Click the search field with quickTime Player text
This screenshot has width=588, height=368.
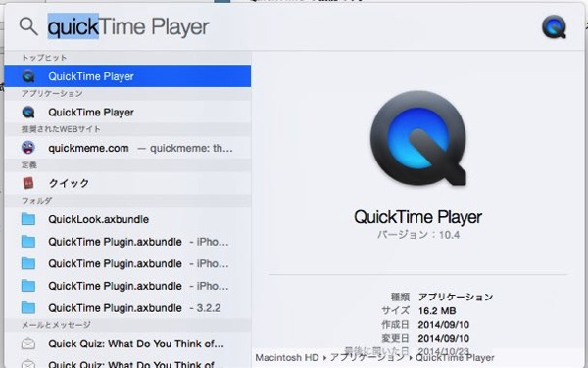click(x=128, y=27)
